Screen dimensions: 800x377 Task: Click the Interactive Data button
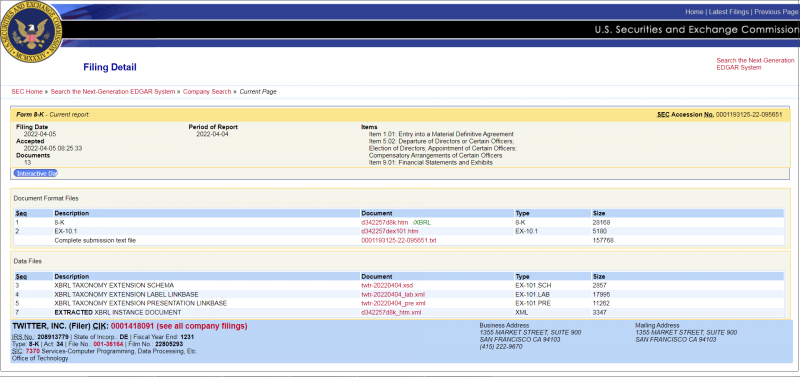[36, 173]
